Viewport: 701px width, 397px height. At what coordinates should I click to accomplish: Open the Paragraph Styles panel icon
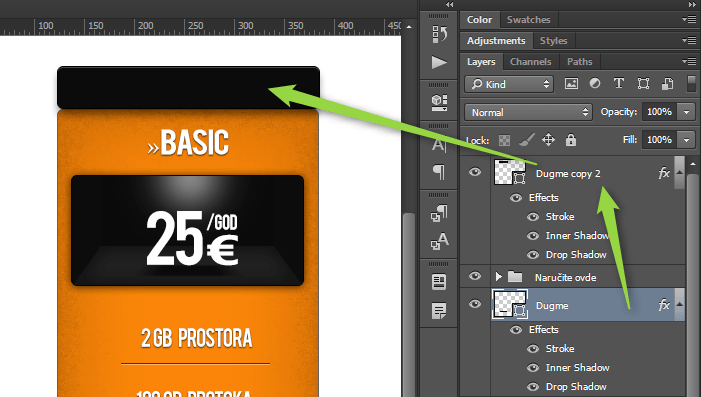coord(439,213)
